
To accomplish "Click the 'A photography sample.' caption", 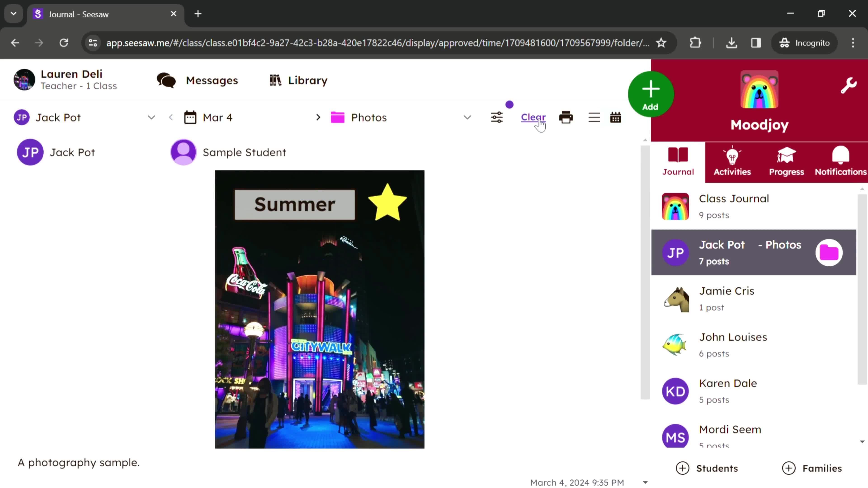I will [x=78, y=462].
